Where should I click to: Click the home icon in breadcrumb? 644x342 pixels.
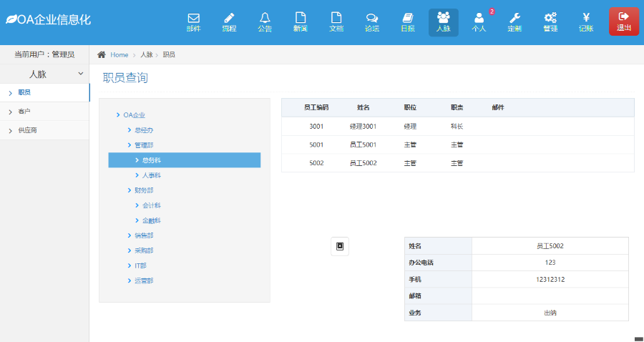[x=102, y=54]
